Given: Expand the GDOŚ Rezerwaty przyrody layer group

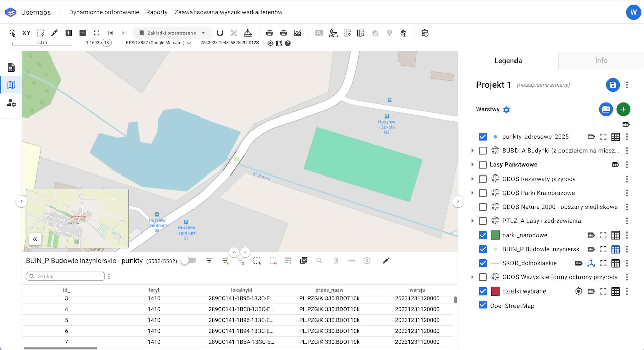Looking at the screenshot, I should [x=472, y=179].
